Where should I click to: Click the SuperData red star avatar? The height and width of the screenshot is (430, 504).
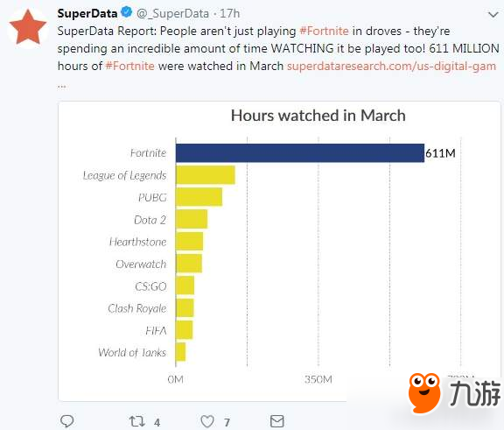coord(28,27)
